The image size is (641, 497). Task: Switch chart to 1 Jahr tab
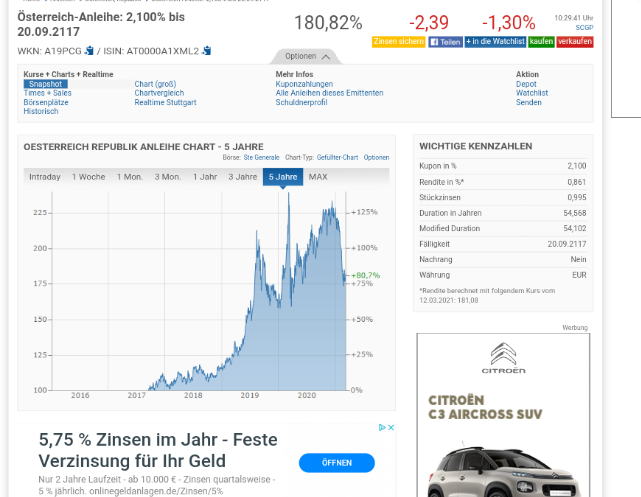tap(205, 177)
